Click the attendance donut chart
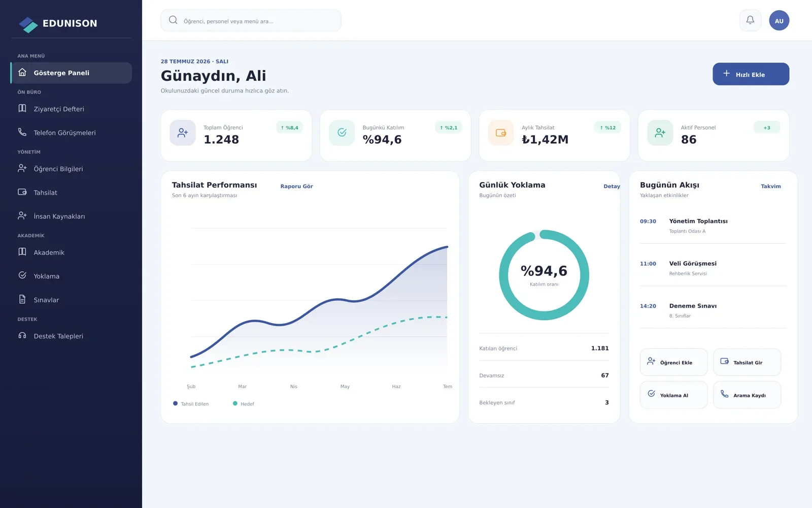The height and width of the screenshot is (508, 812). tap(544, 275)
